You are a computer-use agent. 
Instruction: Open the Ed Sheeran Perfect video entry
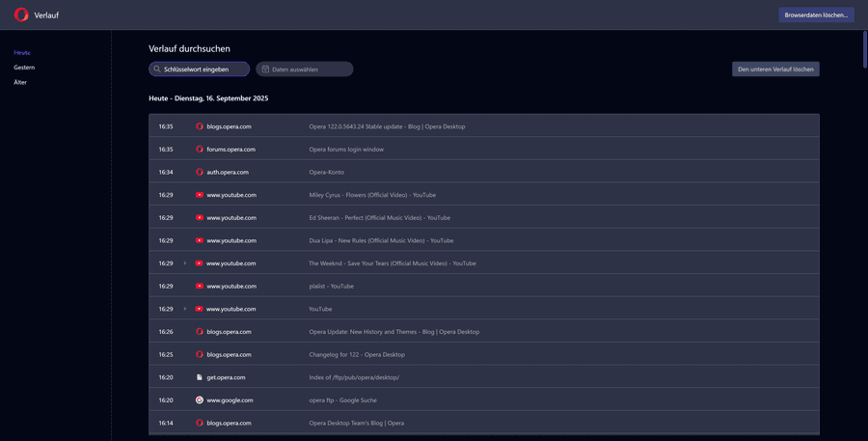click(x=379, y=218)
